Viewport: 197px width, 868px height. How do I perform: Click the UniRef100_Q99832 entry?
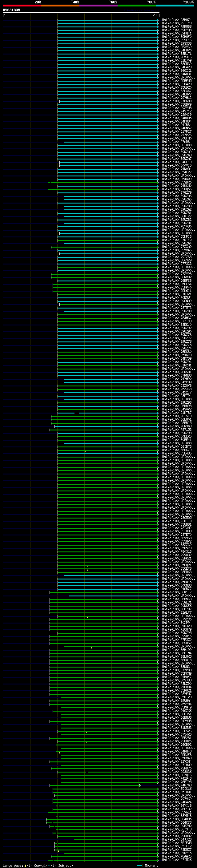[177, 555]
